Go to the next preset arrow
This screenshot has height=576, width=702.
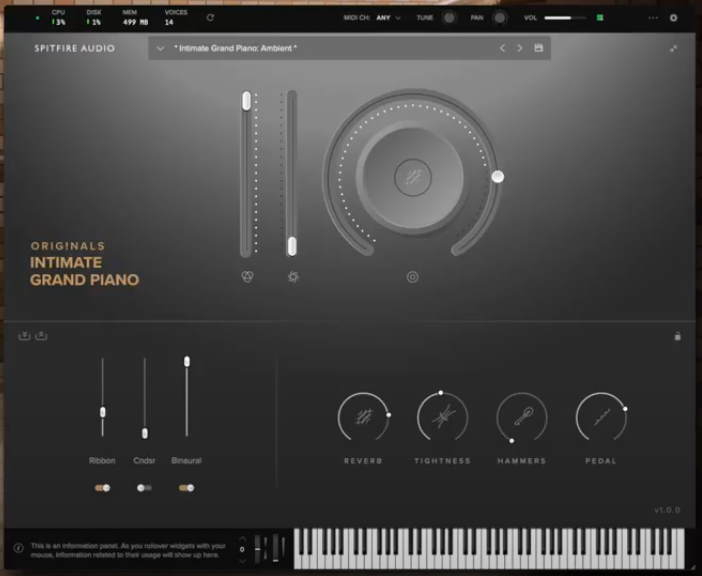pos(519,48)
